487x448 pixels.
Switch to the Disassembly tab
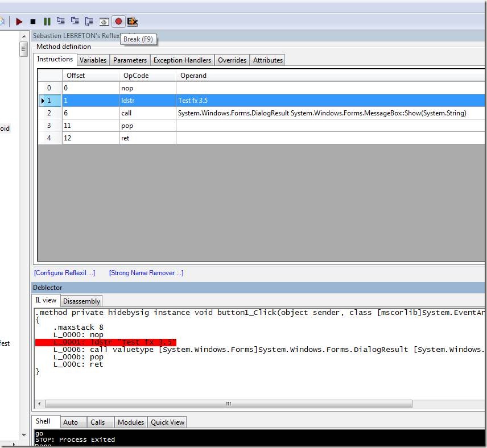[x=82, y=301]
